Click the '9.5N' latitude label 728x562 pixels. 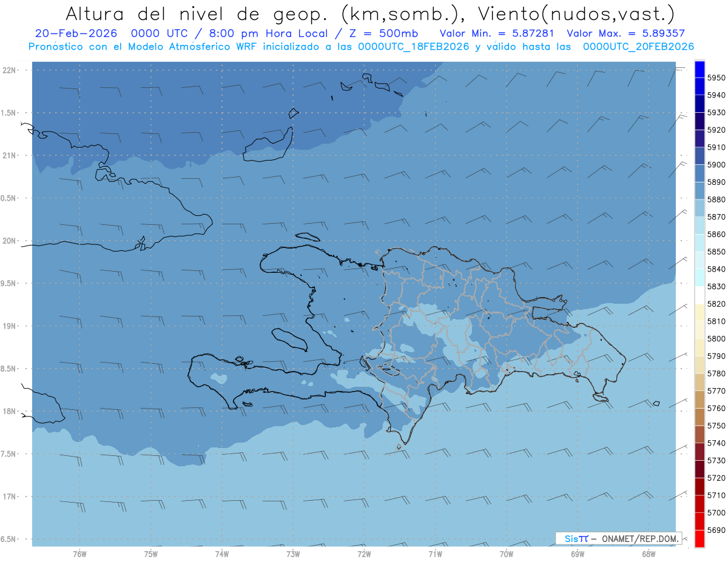click(x=8, y=284)
